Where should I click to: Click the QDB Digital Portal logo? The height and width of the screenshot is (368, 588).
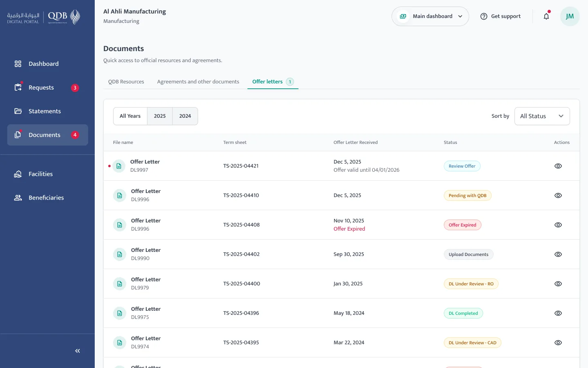(43, 17)
